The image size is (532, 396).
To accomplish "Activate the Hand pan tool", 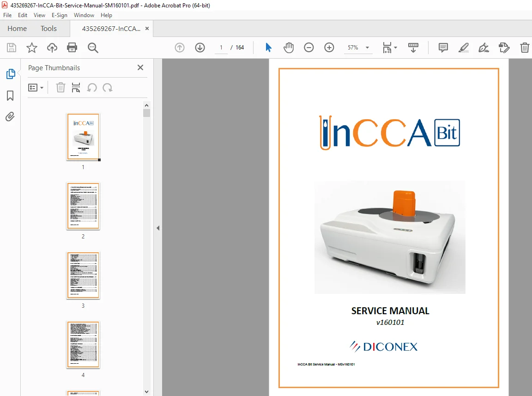I will pyautogui.click(x=288, y=48).
